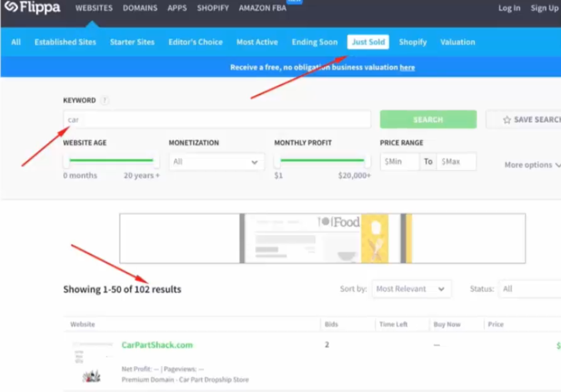Expand the Status filter dropdown
This screenshot has height=392, width=561.
coord(529,289)
